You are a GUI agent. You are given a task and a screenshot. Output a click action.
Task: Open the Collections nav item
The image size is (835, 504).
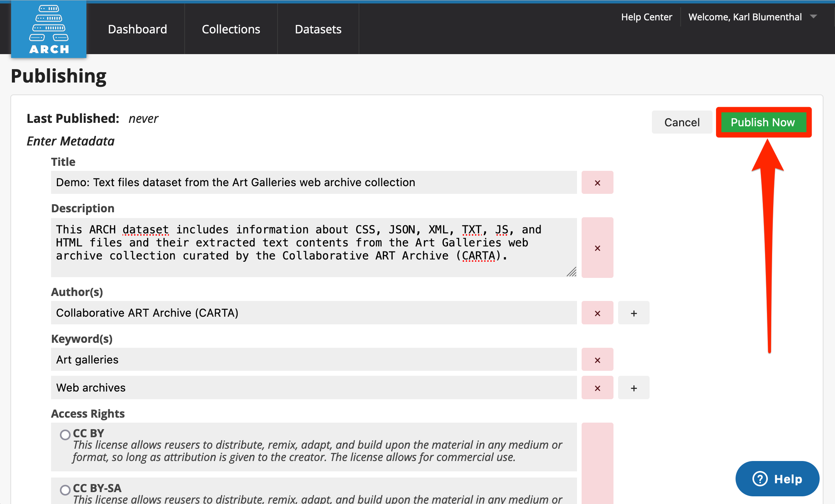click(x=231, y=29)
